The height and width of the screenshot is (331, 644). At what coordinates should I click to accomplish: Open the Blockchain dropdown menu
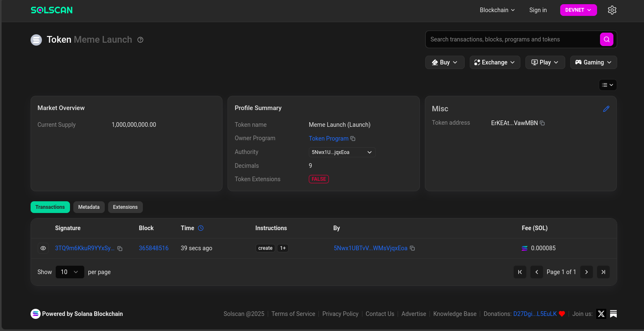[x=497, y=10]
